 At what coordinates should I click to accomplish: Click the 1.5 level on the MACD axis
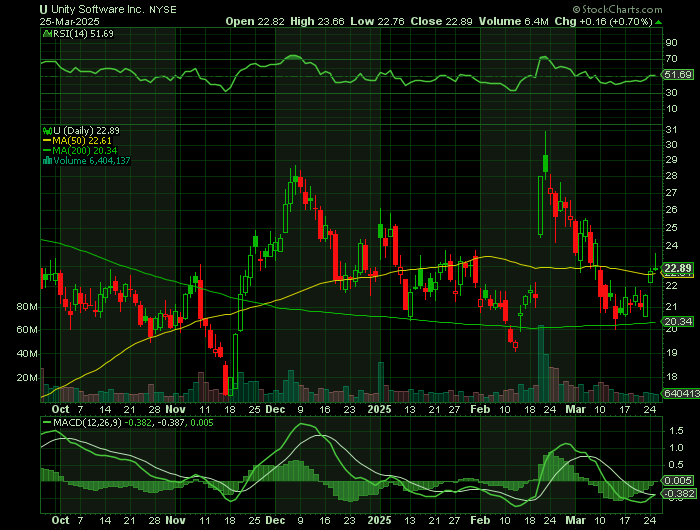click(x=674, y=431)
